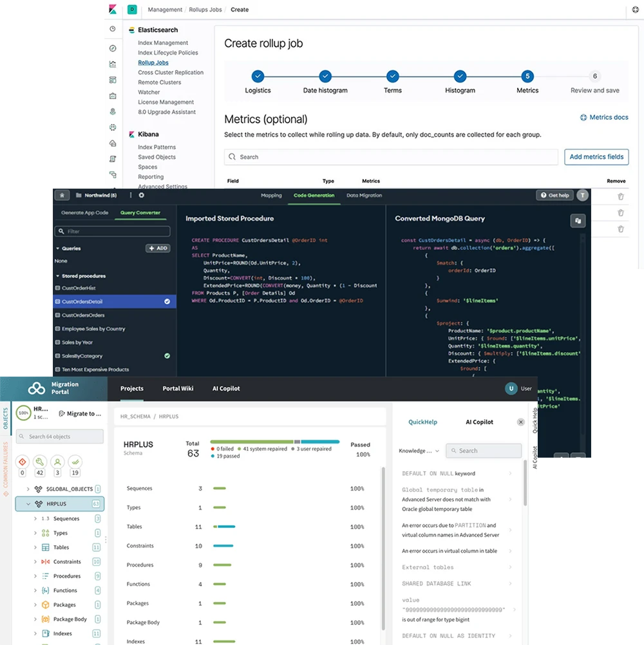The height and width of the screenshot is (645, 644).
Task: Click the Add metrics fields button
Action: click(x=596, y=157)
